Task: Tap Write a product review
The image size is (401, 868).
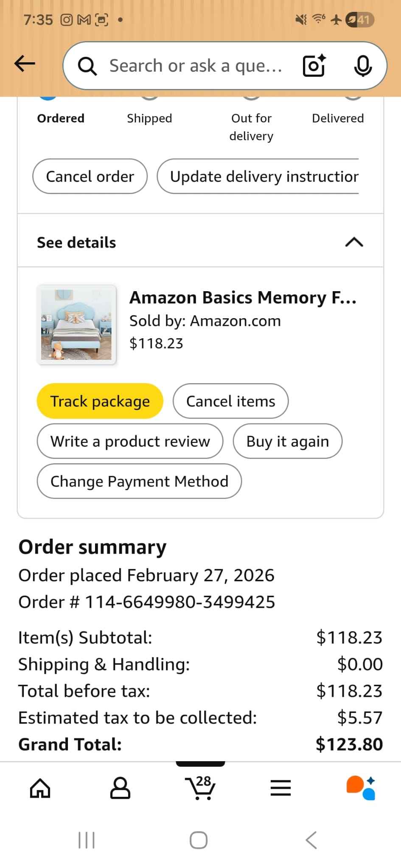Action: coord(130,441)
